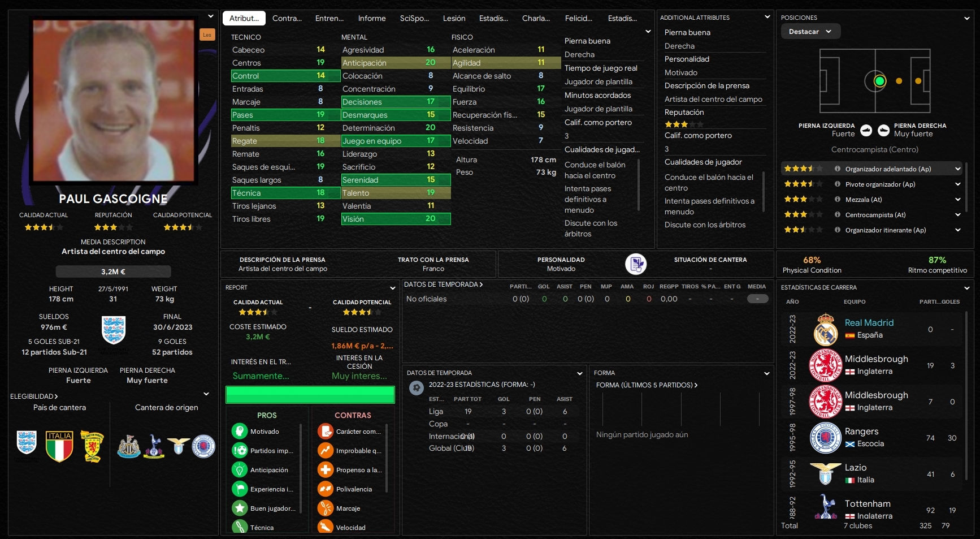980x539 pixels.
Task: Open the Real Madrid club link
Action: pyautogui.click(x=869, y=322)
